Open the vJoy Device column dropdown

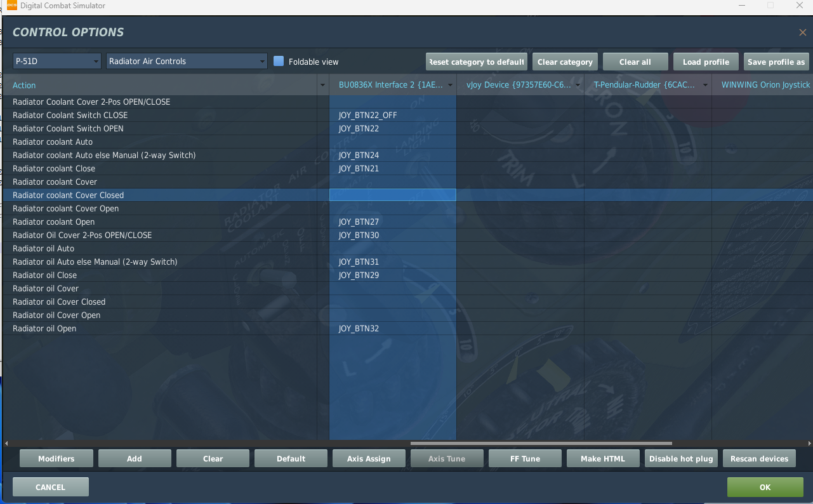(578, 85)
